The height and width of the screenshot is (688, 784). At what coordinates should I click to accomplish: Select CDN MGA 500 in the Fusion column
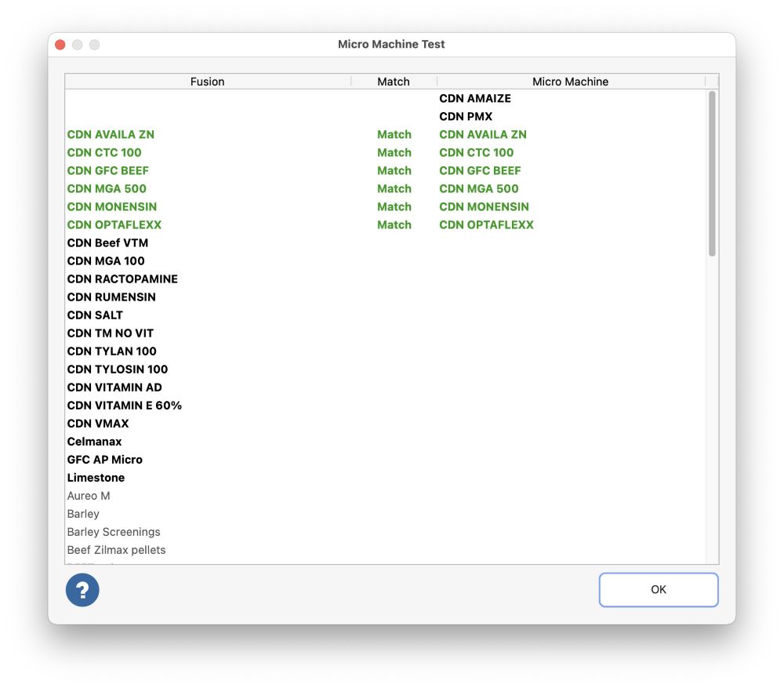click(107, 188)
